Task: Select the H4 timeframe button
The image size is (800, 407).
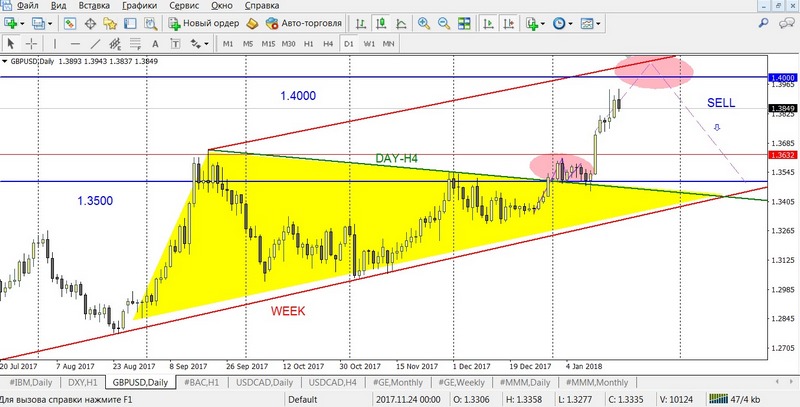Action: [x=328, y=44]
